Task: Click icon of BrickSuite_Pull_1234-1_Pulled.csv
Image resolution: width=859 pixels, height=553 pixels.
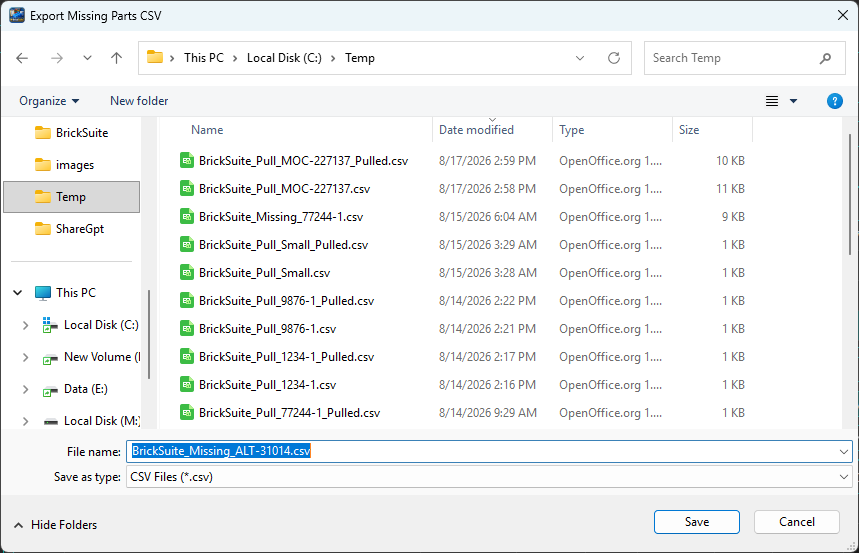Action: (187, 356)
